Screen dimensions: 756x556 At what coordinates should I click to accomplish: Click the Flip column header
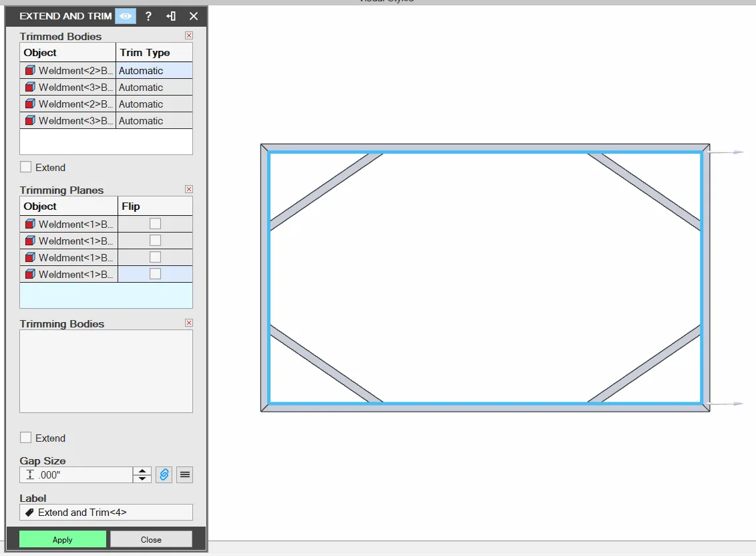pos(155,206)
